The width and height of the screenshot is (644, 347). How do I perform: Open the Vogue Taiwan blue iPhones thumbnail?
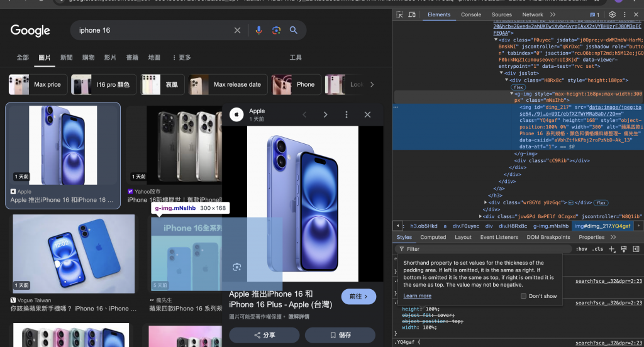(x=74, y=254)
